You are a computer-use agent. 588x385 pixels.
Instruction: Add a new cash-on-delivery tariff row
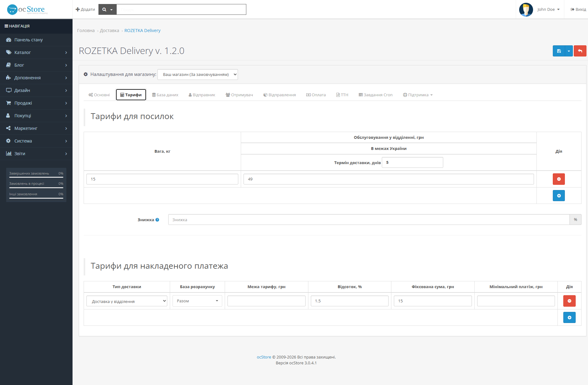(x=569, y=317)
